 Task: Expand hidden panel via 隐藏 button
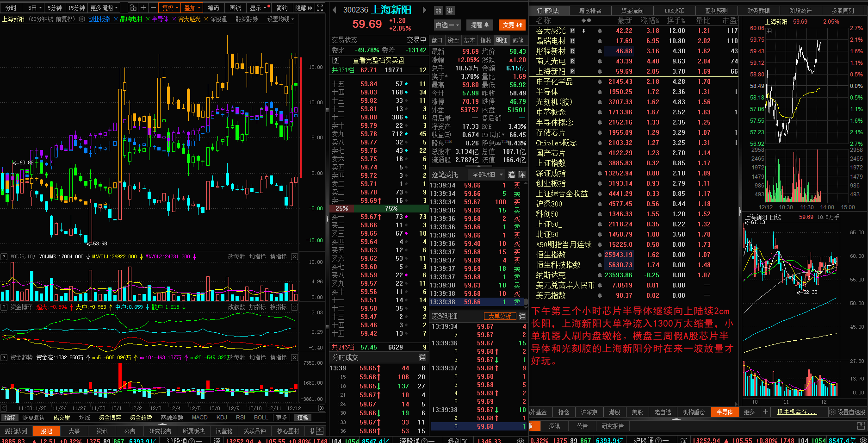pyautogui.click(x=304, y=8)
